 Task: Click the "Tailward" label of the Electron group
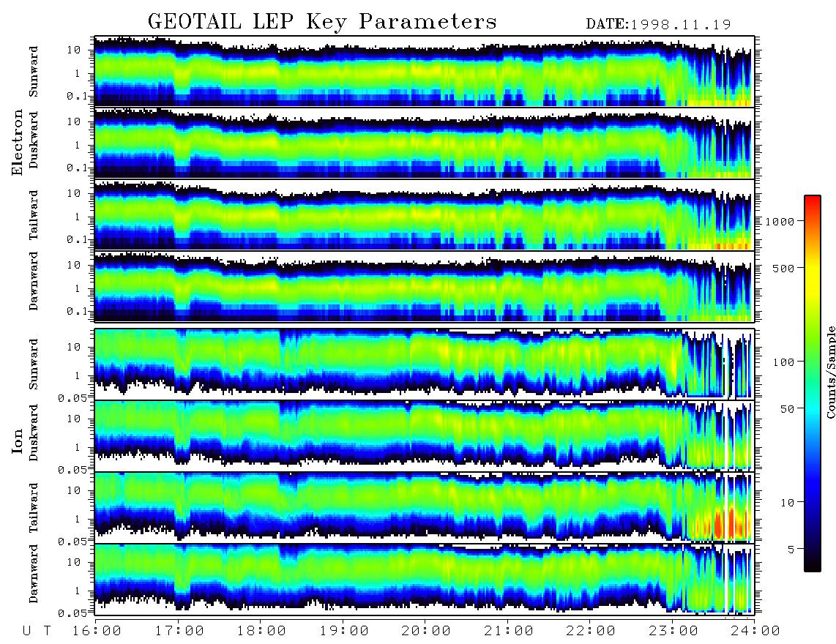34,214
